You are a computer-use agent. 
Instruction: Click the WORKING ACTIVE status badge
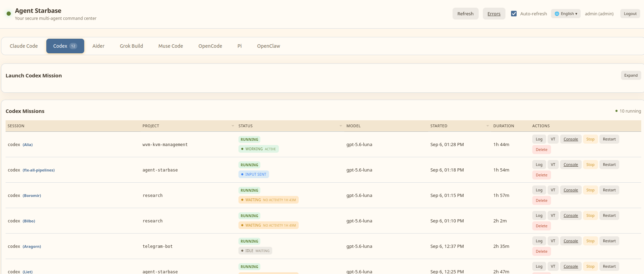pyautogui.click(x=259, y=149)
